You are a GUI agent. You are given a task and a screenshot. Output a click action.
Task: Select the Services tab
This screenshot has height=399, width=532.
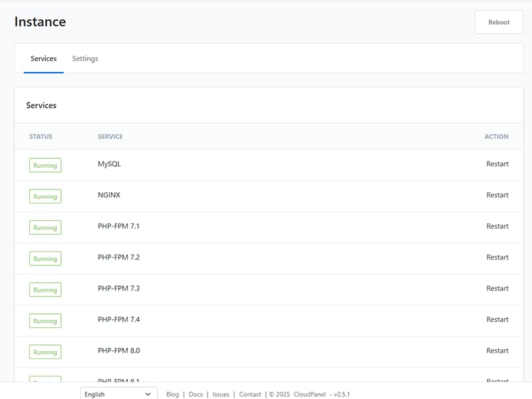tap(44, 59)
